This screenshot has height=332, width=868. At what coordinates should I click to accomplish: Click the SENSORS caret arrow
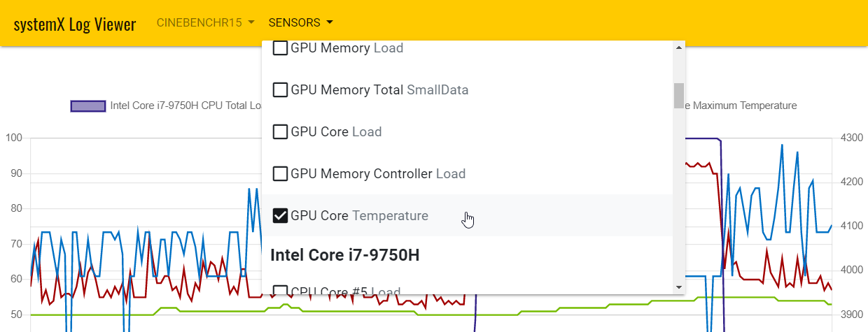[x=329, y=23]
